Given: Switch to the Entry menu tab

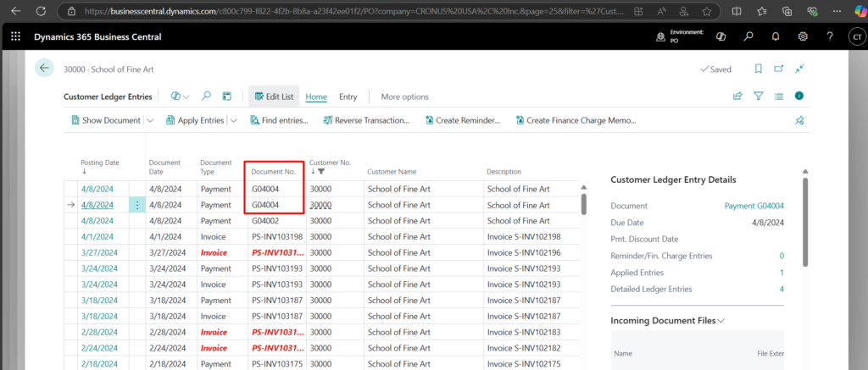Looking at the screenshot, I should click(348, 97).
